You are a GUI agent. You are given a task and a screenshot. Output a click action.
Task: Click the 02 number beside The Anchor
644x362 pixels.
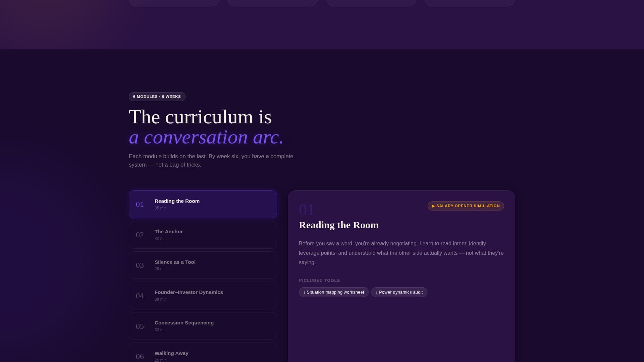(140, 235)
